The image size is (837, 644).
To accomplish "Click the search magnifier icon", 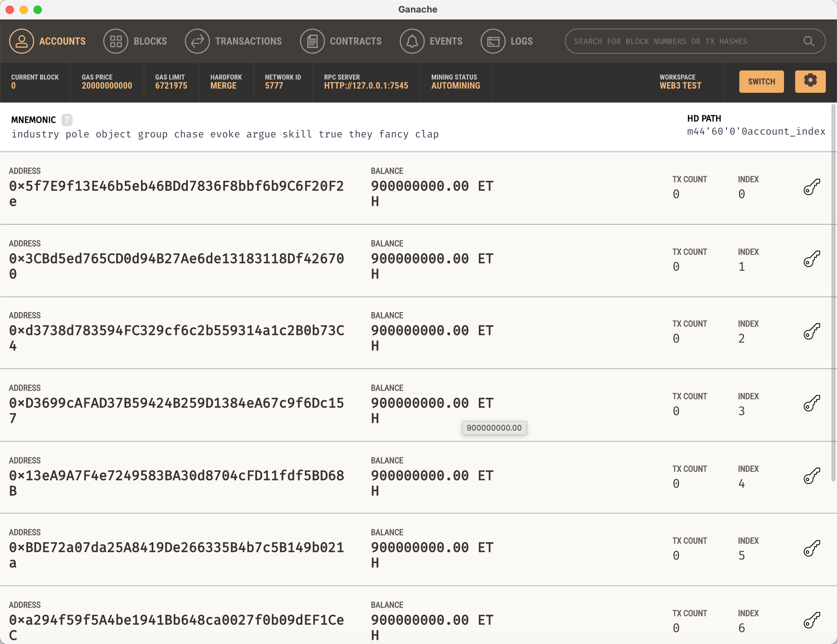I will coord(809,41).
